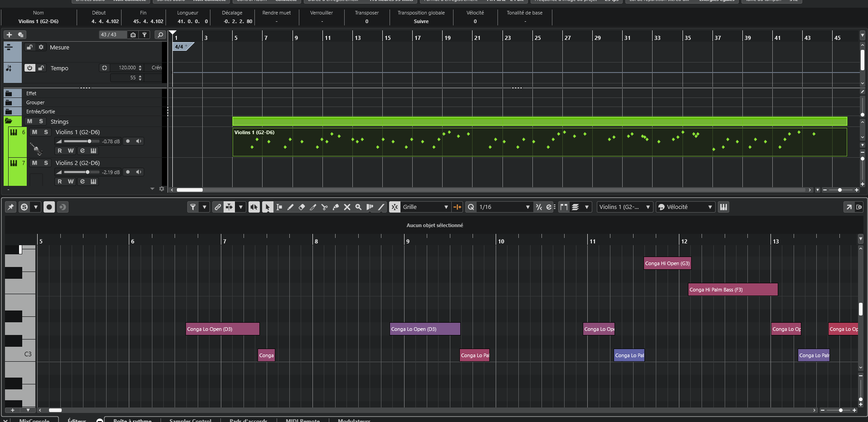Mute the Violins 1 track
This screenshot has height=422, width=868.
[x=34, y=132]
